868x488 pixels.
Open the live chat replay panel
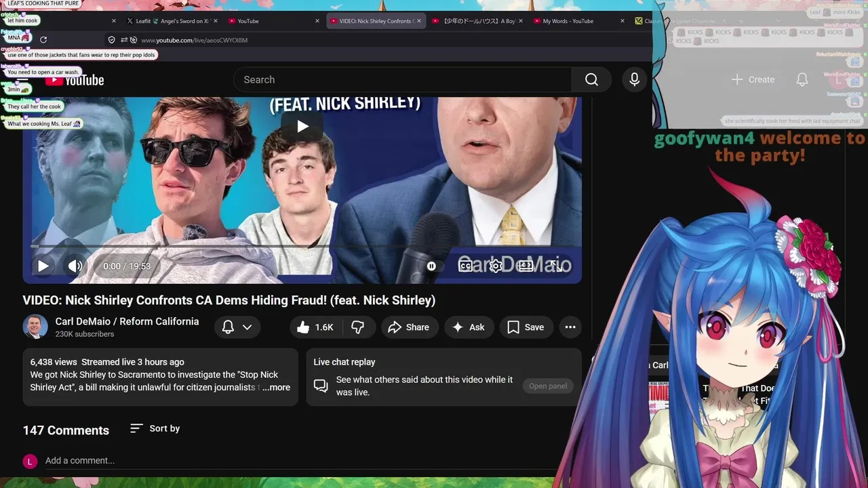(x=548, y=386)
